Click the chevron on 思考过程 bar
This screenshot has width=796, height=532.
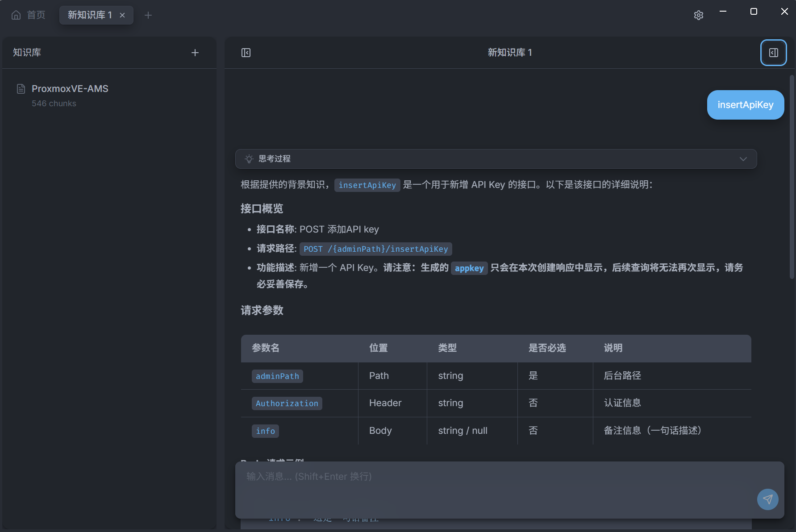pos(743,159)
